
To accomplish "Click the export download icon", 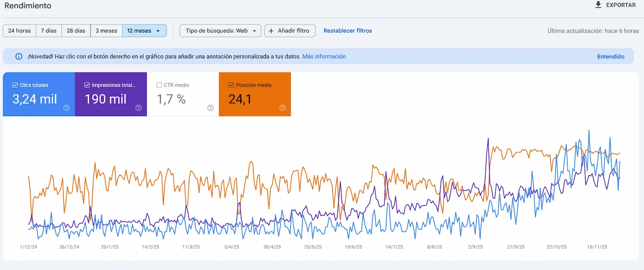I will click(x=598, y=5).
